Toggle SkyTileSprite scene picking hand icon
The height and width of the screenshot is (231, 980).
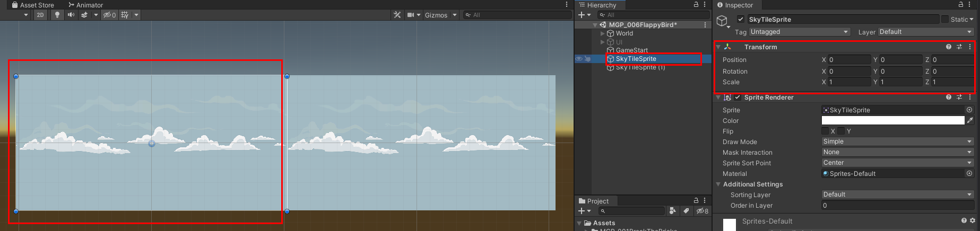coord(587,59)
